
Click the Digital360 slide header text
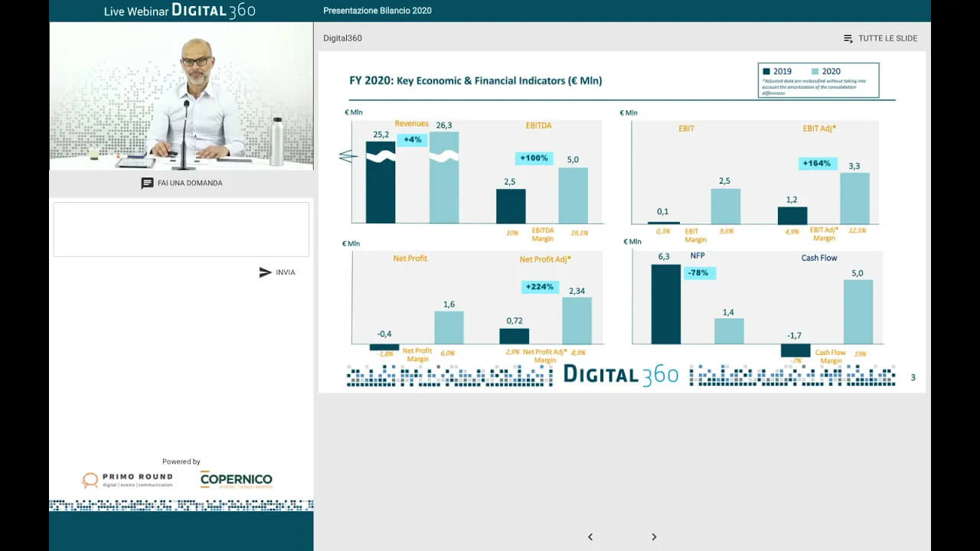pos(342,38)
